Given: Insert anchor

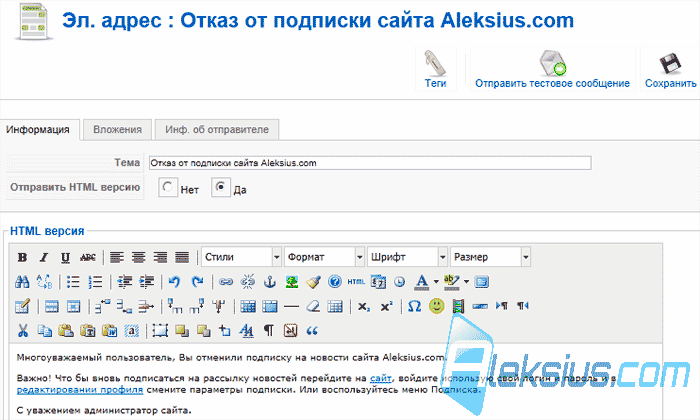Looking at the screenshot, I should (x=270, y=282).
